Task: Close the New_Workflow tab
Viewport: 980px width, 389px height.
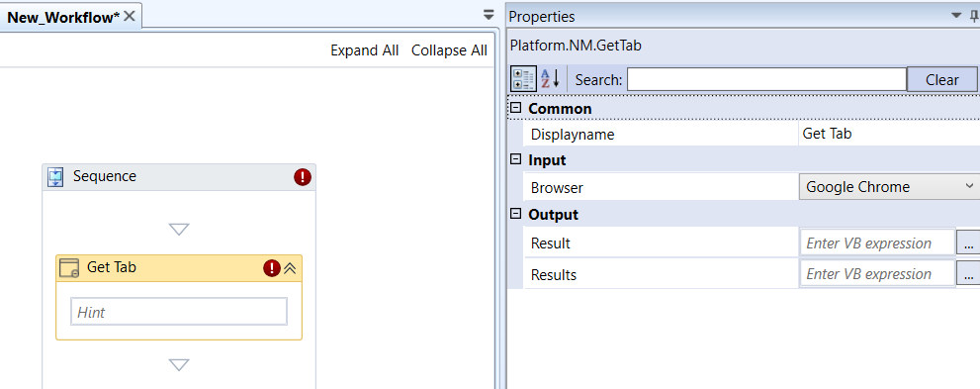Action: 130,16
